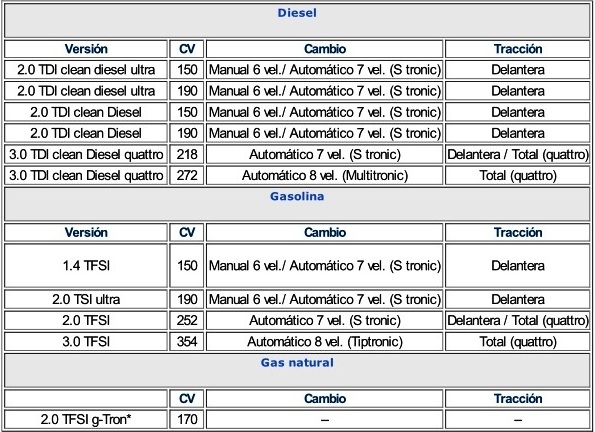Select the 354 CV value
The width and height of the screenshot is (595, 432).
click(187, 342)
